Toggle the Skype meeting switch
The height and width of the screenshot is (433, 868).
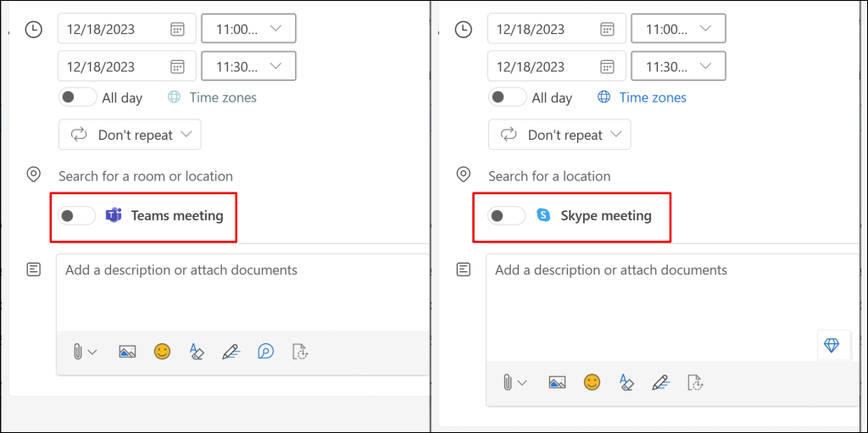[x=507, y=216]
